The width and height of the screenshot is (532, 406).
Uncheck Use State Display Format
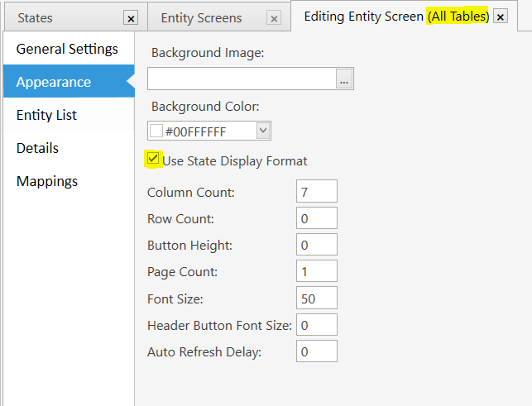point(153,158)
